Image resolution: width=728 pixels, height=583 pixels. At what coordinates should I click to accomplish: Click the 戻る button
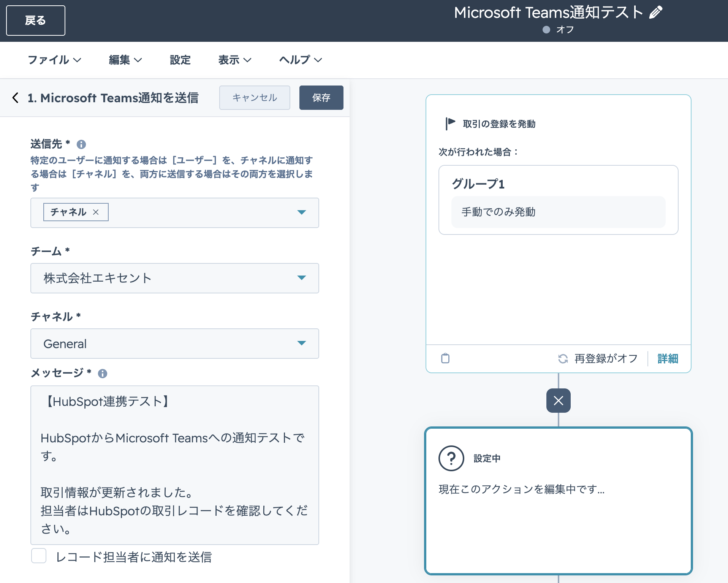tap(36, 21)
